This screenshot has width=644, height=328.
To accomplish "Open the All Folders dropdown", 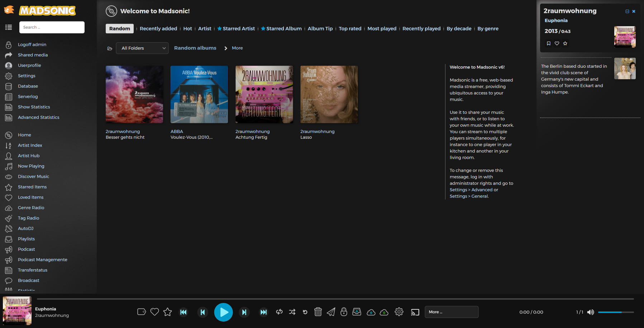I will 142,48.
